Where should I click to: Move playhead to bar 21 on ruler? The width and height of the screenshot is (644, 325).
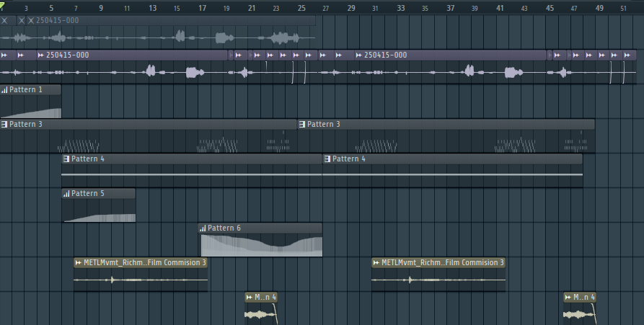[252, 8]
